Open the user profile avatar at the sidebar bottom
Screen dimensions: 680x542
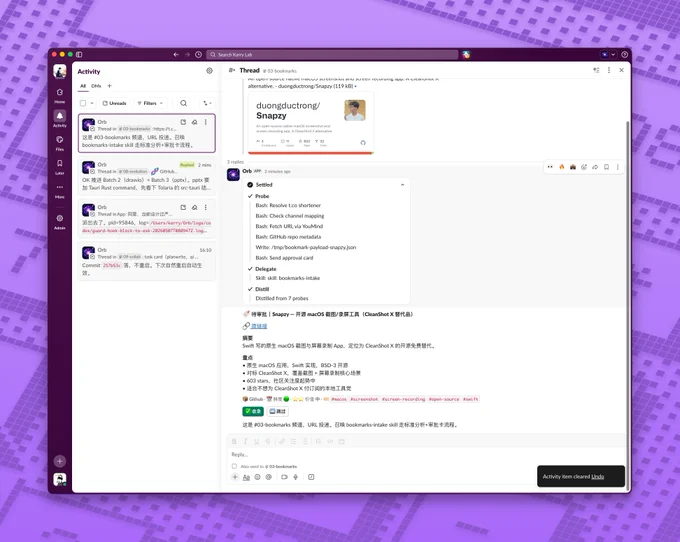pyautogui.click(x=60, y=479)
